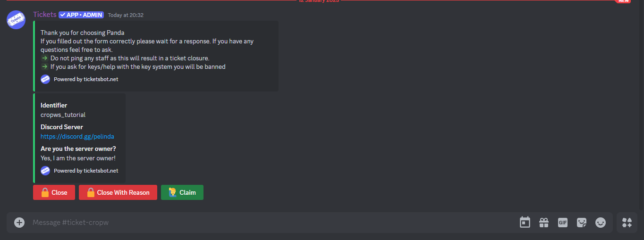Click the ticketsbot.net icon in second embed
This screenshot has width=644, height=240.
point(45,171)
